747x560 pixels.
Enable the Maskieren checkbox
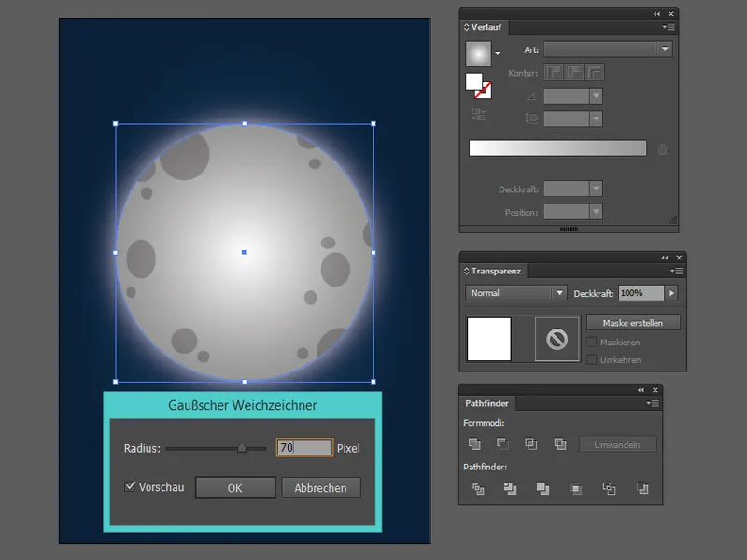pos(592,342)
